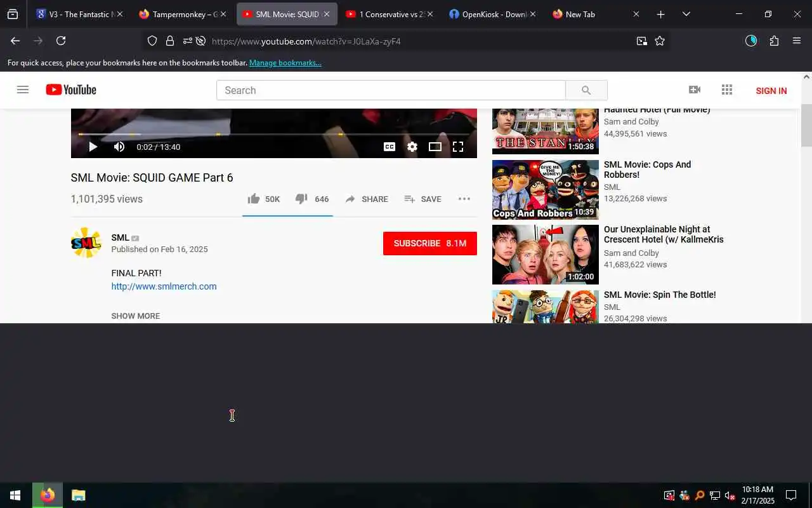Screen dimensions: 812x508
Task: Go to YouTube home logo
Action: 71,90
